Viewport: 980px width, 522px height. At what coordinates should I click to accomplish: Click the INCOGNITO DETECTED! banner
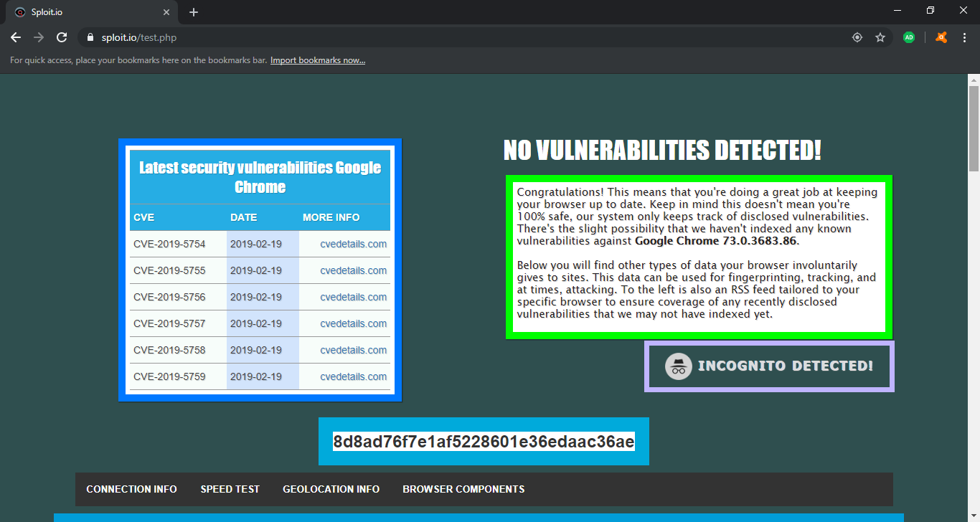[769, 366]
